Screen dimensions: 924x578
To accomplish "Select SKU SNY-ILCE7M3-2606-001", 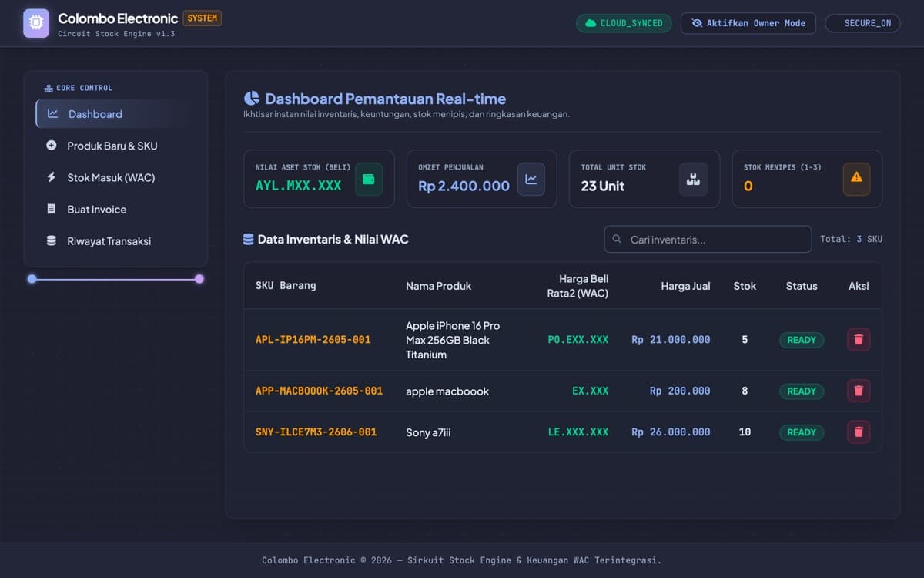I will [x=316, y=432].
